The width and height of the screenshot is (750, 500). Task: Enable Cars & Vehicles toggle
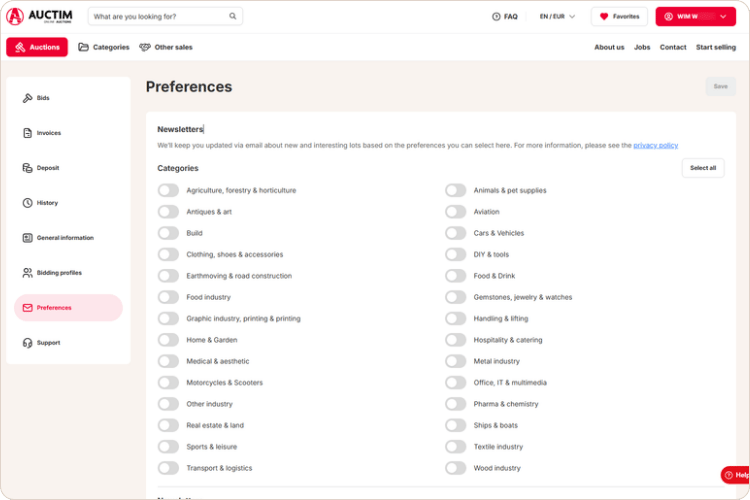click(455, 233)
